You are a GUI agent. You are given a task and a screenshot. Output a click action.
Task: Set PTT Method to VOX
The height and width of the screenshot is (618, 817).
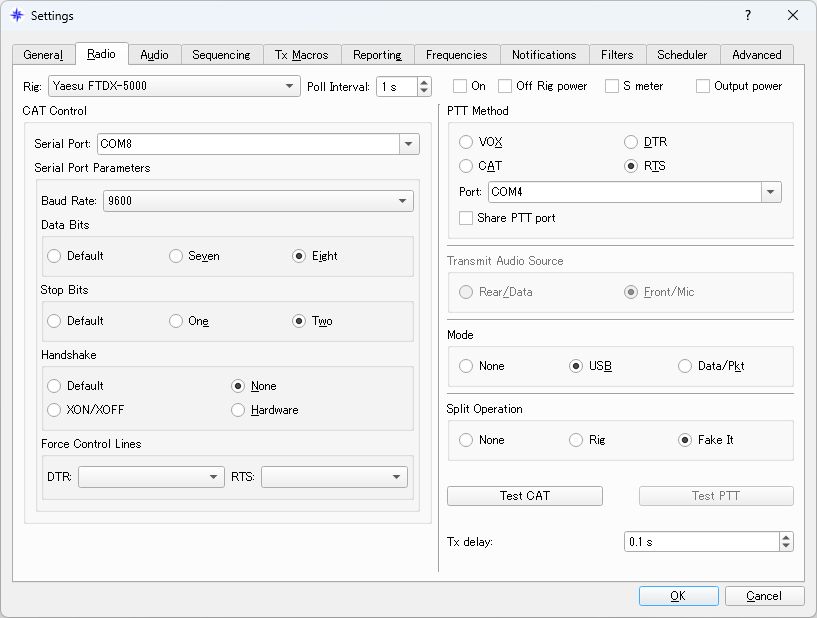point(465,142)
